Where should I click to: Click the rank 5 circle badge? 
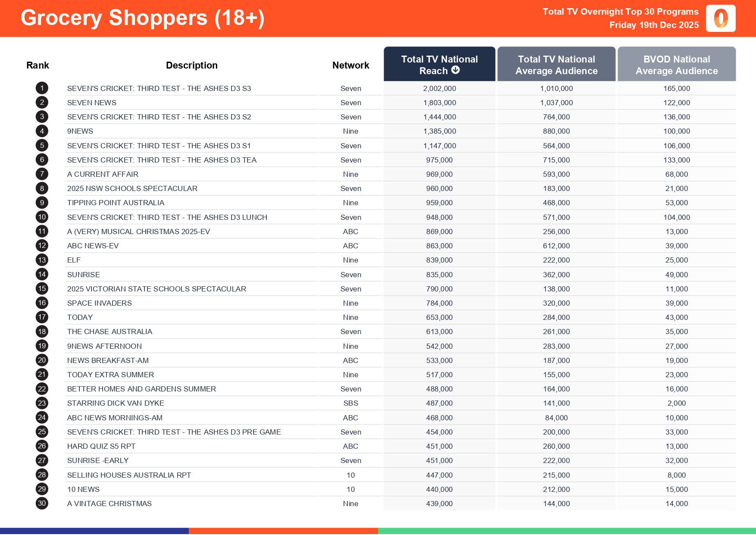click(42, 146)
